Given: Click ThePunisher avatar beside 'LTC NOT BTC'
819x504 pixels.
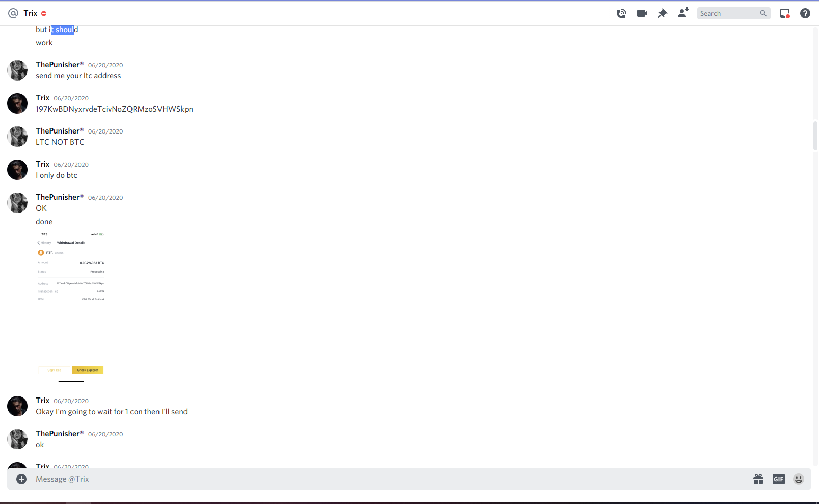Looking at the screenshot, I should pyautogui.click(x=17, y=137).
